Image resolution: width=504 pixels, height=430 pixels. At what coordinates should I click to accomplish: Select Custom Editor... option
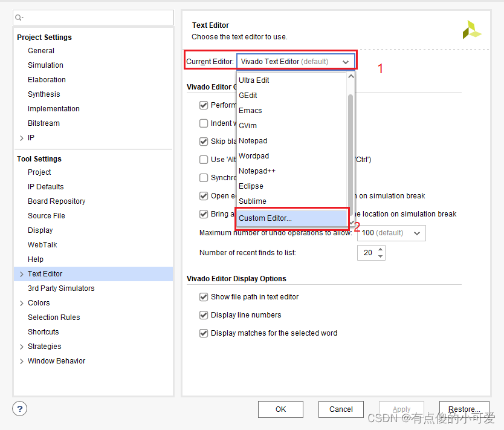[x=291, y=218]
